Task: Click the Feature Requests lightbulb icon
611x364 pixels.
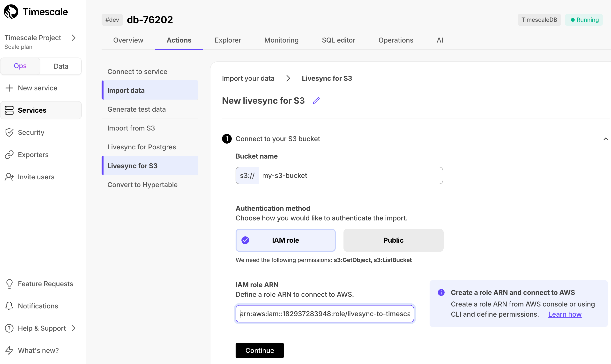Action: pos(9,284)
